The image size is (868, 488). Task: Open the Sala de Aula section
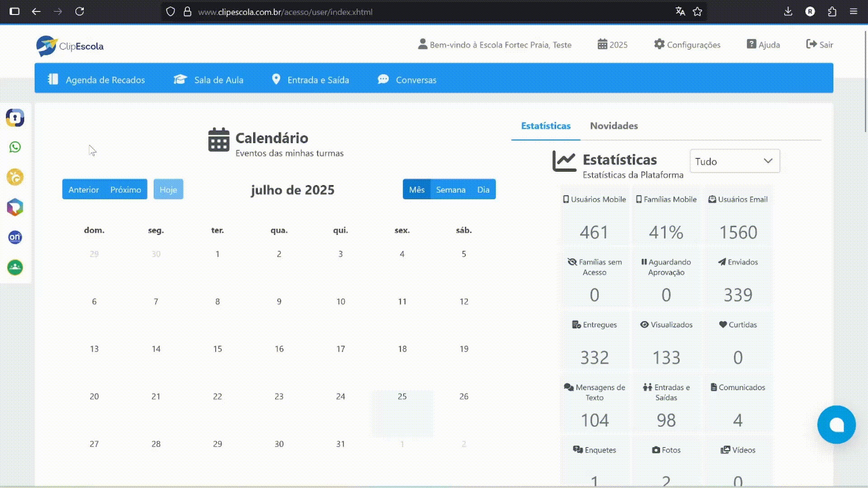[x=218, y=80]
